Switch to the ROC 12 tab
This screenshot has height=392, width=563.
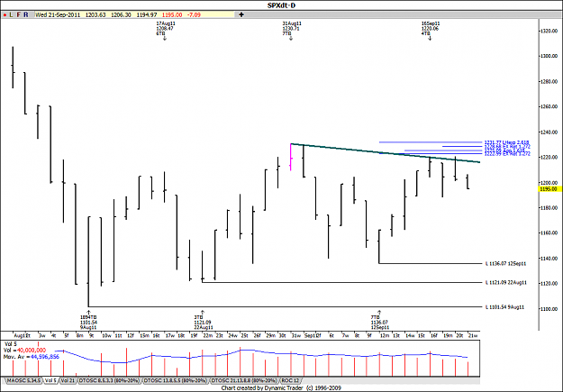coord(290,380)
